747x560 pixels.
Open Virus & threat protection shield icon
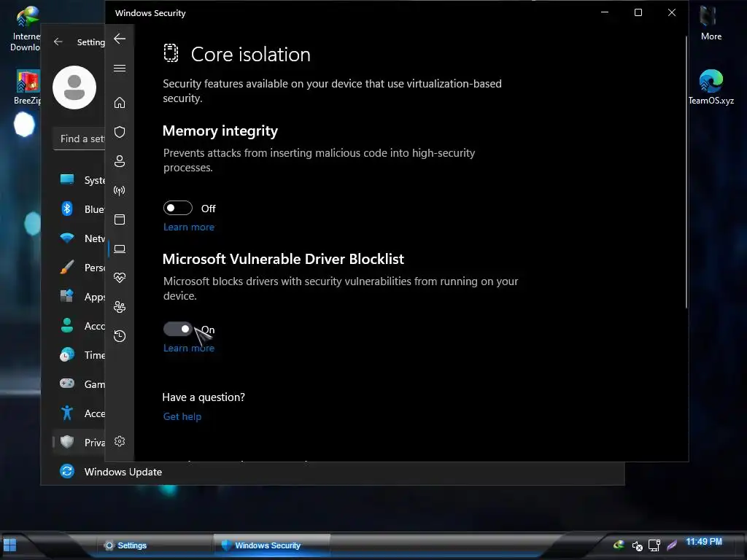[120, 132]
